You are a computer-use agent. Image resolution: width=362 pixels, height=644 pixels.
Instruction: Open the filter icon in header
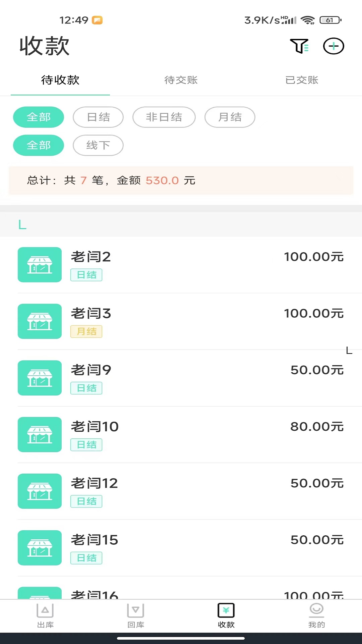(x=299, y=46)
